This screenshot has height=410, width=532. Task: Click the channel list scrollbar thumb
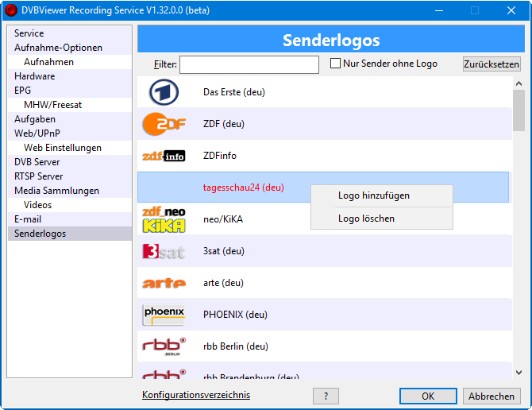[x=519, y=110]
